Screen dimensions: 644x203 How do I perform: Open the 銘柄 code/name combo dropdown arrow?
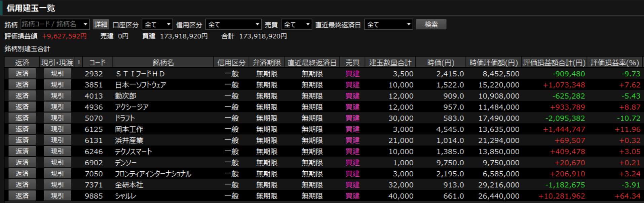coord(85,24)
